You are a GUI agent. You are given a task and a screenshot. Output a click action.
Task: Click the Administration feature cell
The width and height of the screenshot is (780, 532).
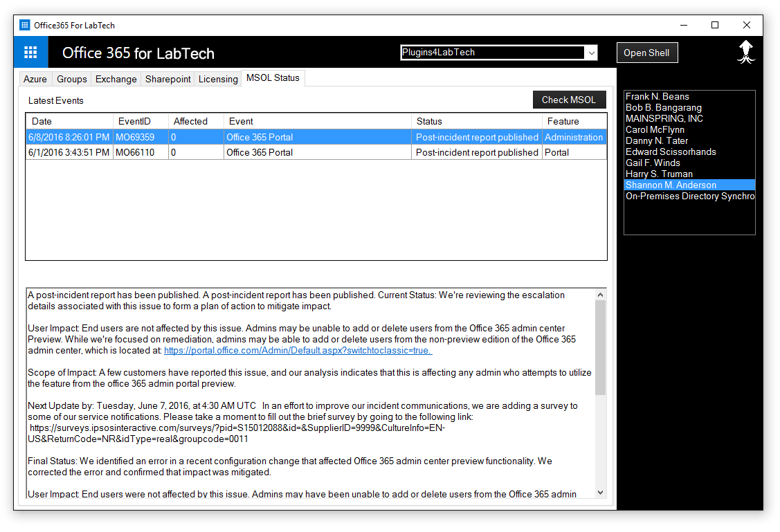(574, 137)
